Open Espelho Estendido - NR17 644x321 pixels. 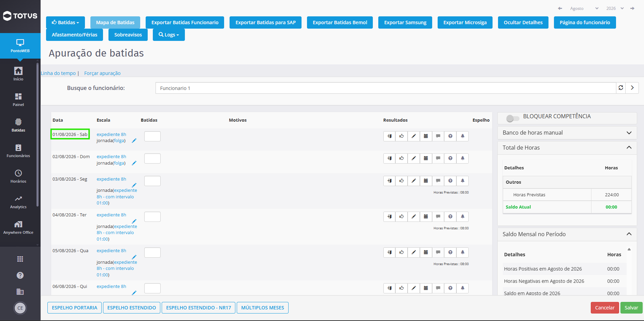(x=199, y=308)
